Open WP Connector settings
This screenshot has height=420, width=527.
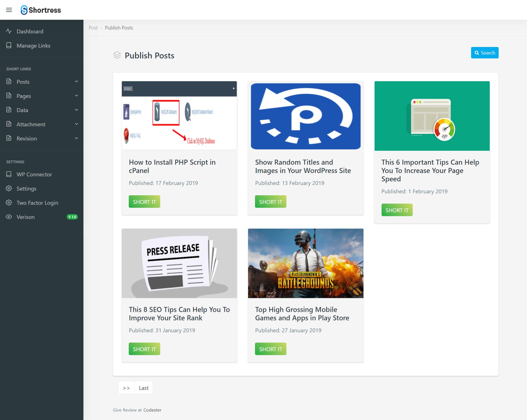click(x=42, y=174)
